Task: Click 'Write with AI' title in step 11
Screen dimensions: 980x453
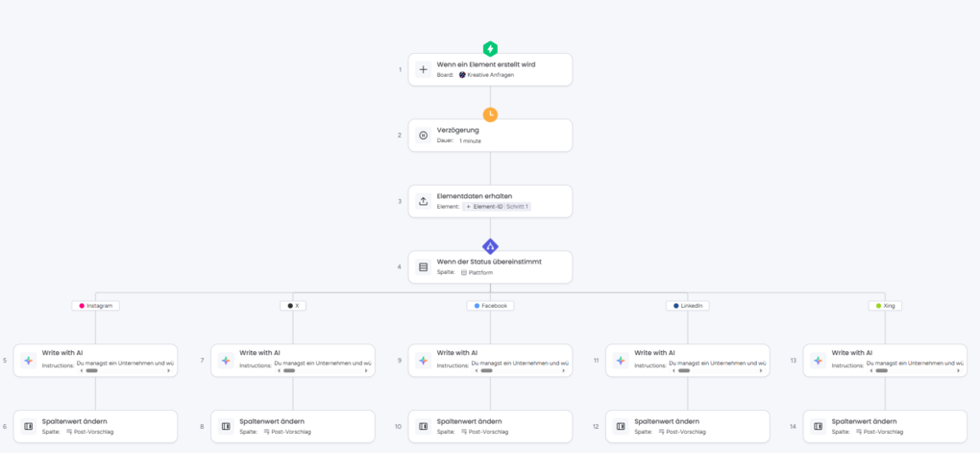Action: coord(654,353)
